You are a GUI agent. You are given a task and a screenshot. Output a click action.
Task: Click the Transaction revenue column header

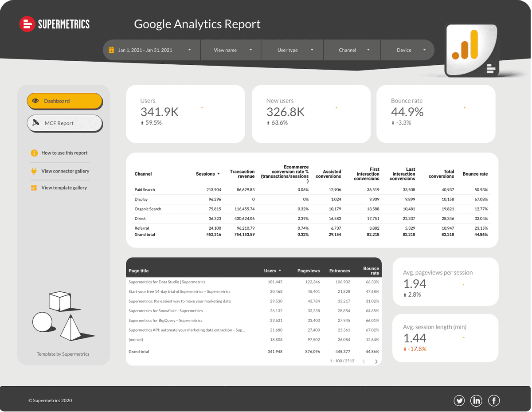click(x=242, y=174)
